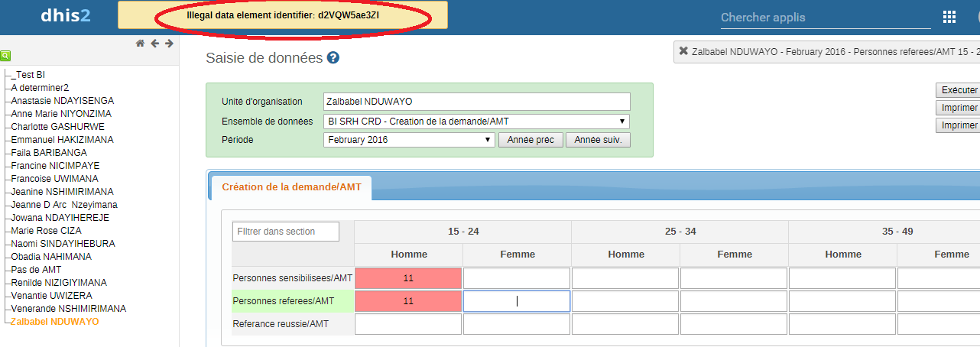Click the green search icon above tree
This screenshot has width=980, height=347.
click(5, 56)
